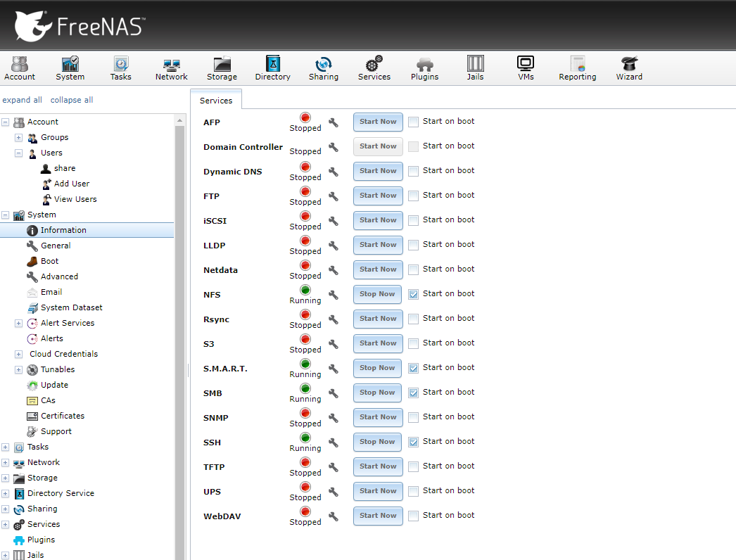Collapse the Users tree node
This screenshot has height=560, width=736.
18,153
